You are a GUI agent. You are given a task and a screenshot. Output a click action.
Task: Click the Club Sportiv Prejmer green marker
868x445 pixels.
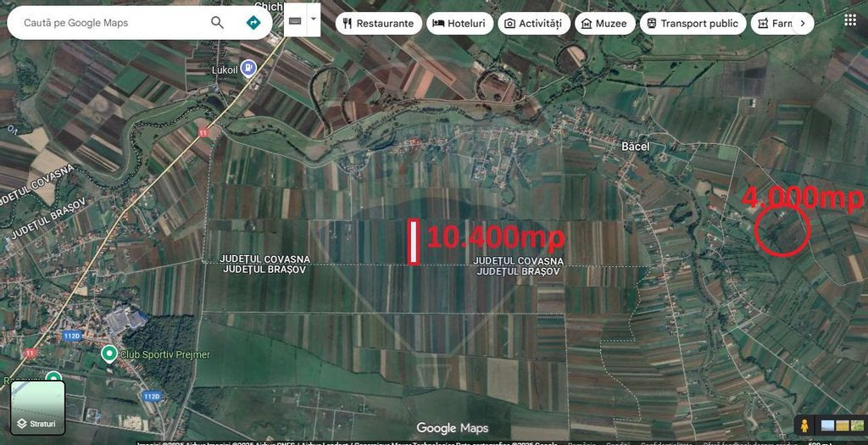pyautogui.click(x=109, y=353)
